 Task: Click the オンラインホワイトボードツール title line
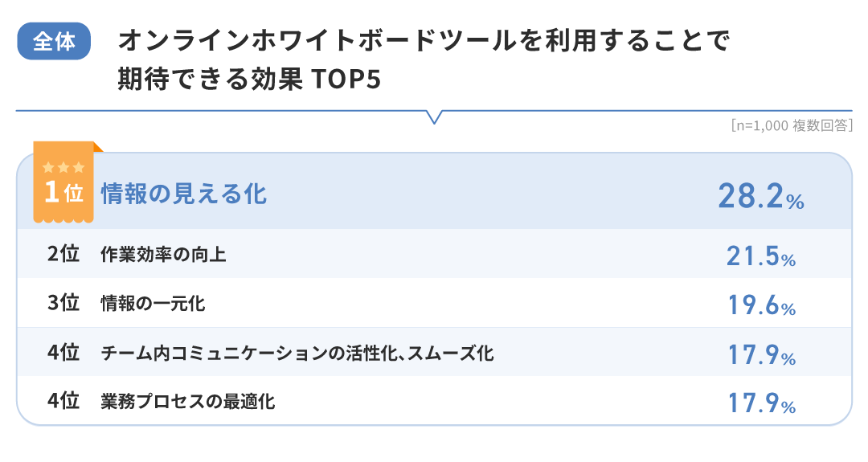424,42
